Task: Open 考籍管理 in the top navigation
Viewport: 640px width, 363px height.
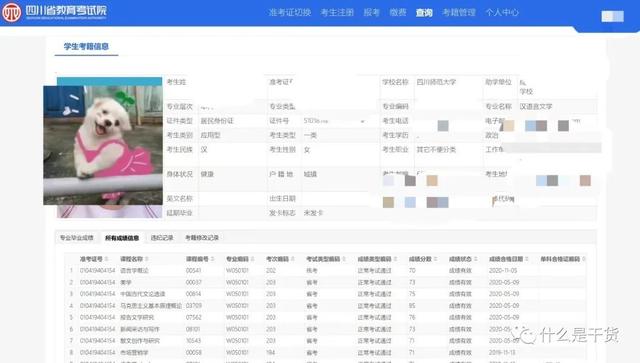Action: click(459, 13)
